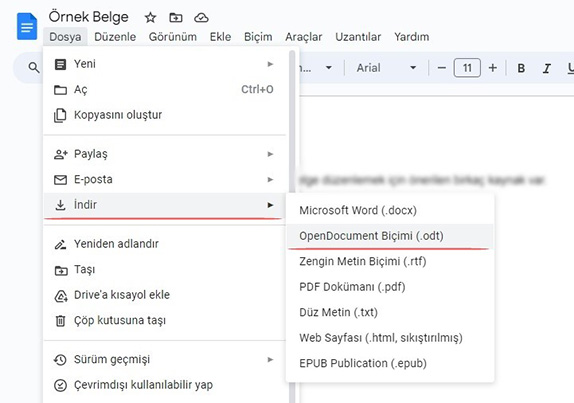Download as Microsoft Word (.docx)

390,210
